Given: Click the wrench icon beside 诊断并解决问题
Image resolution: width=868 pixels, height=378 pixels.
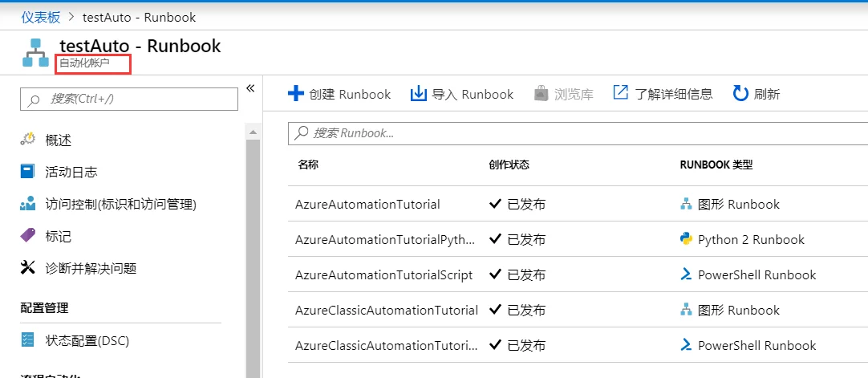Looking at the screenshot, I should click(28, 268).
